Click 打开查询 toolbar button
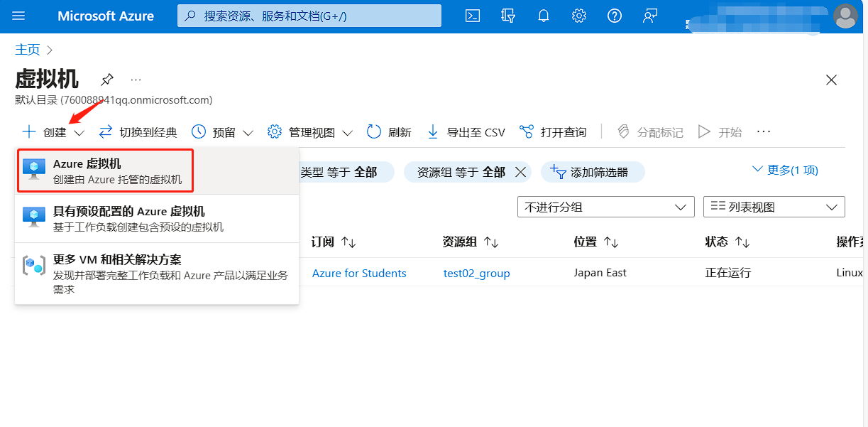The image size is (868, 427). tap(553, 132)
